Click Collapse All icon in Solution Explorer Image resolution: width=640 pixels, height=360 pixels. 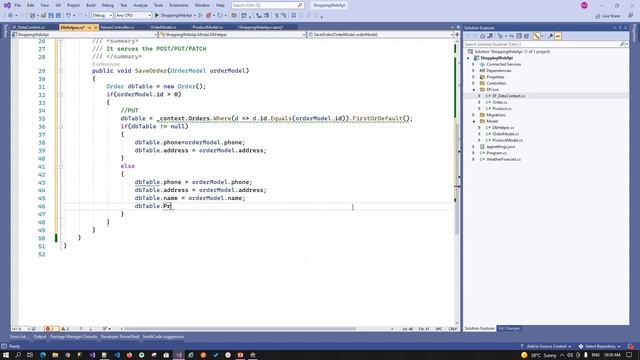point(519,36)
